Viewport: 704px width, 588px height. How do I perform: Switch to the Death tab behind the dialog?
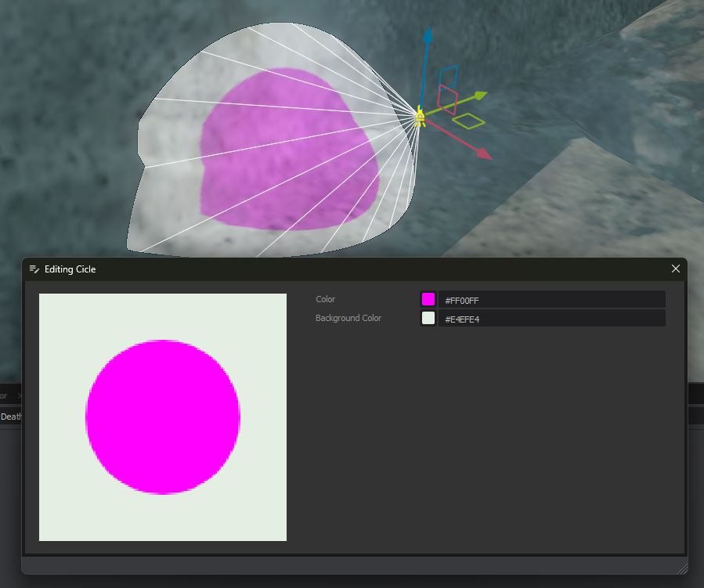point(11,417)
